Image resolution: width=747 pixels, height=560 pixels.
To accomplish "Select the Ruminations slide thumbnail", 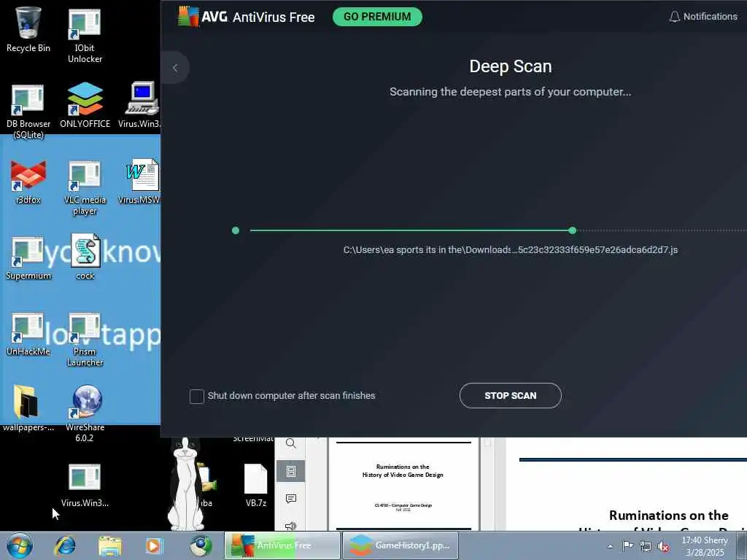I will click(x=403, y=485).
